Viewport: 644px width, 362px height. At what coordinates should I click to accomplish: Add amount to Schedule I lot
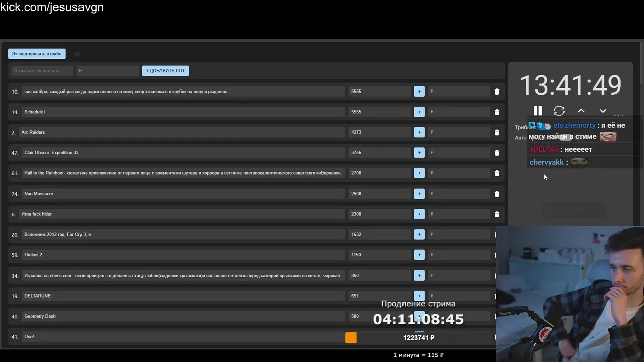coord(419,112)
